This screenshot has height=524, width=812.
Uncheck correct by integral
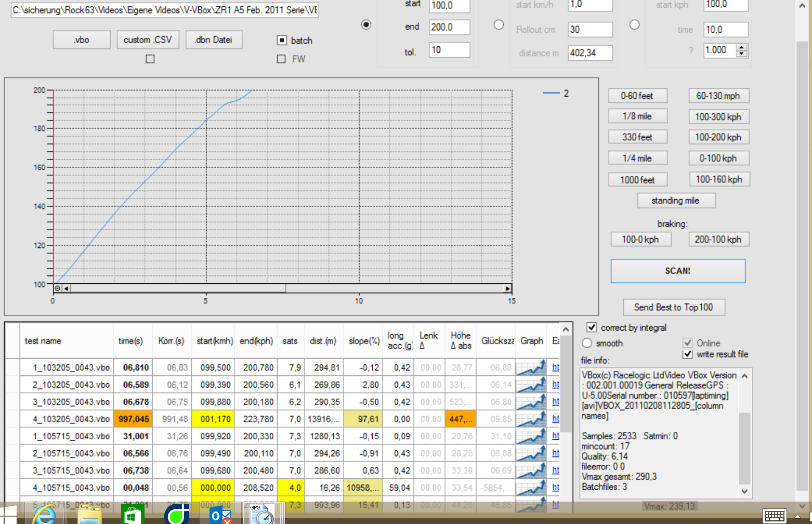pos(592,327)
